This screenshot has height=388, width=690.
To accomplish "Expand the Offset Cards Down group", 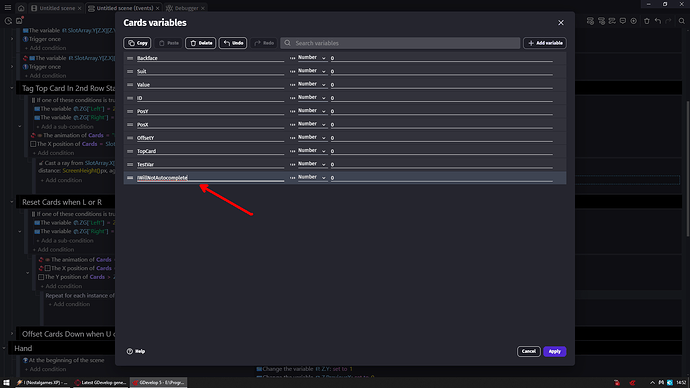I will click(x=12, y=334).
